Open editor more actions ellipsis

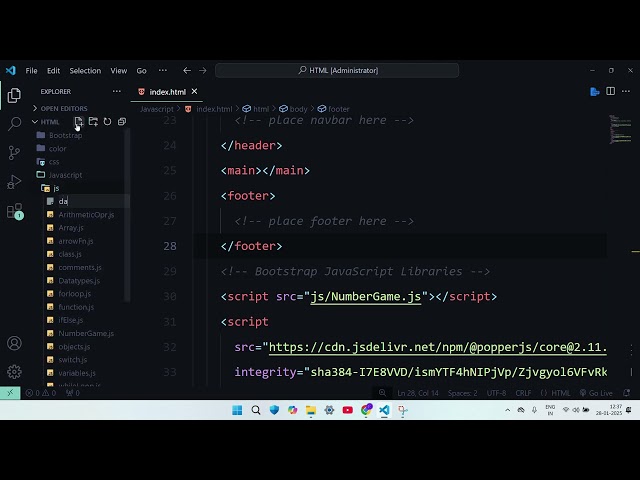626,91
